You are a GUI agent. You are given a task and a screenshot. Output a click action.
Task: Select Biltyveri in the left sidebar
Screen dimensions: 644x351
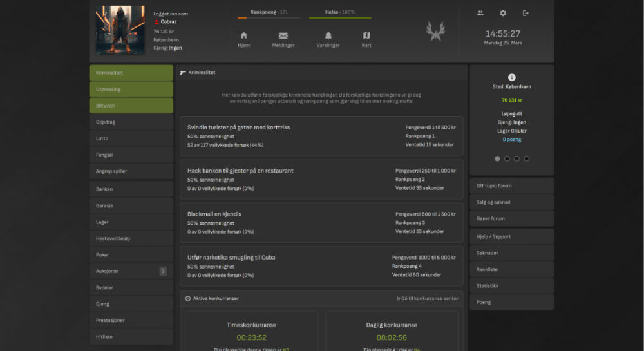pyautogui.click(x=131, y=106)
